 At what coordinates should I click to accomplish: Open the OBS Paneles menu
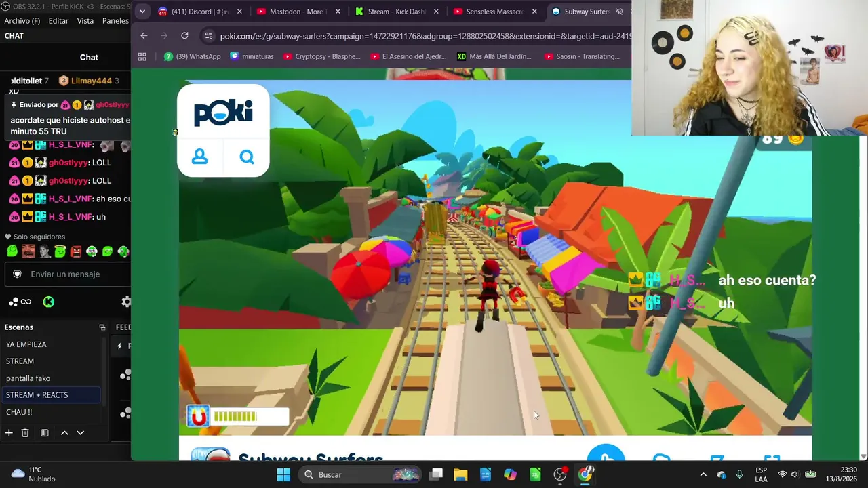(x=115, y=21)
